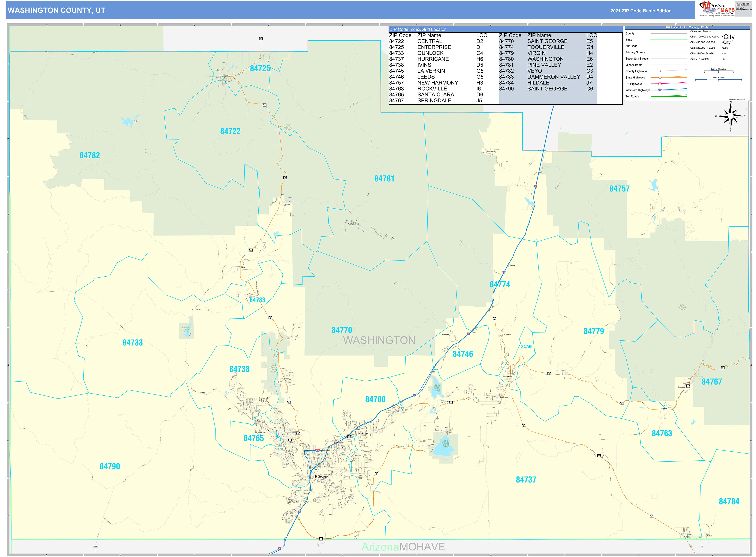This screenshot has height=557, width=756.
Task: Click the US Highways shield icon in the legend
Action: pyautogui.click(x=660, y=84)
